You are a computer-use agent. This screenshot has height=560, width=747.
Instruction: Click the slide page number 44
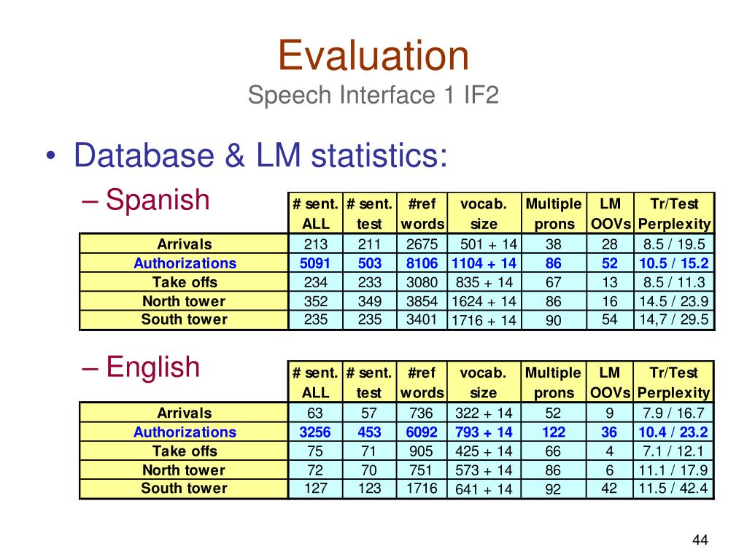click(x=700, y=540)
